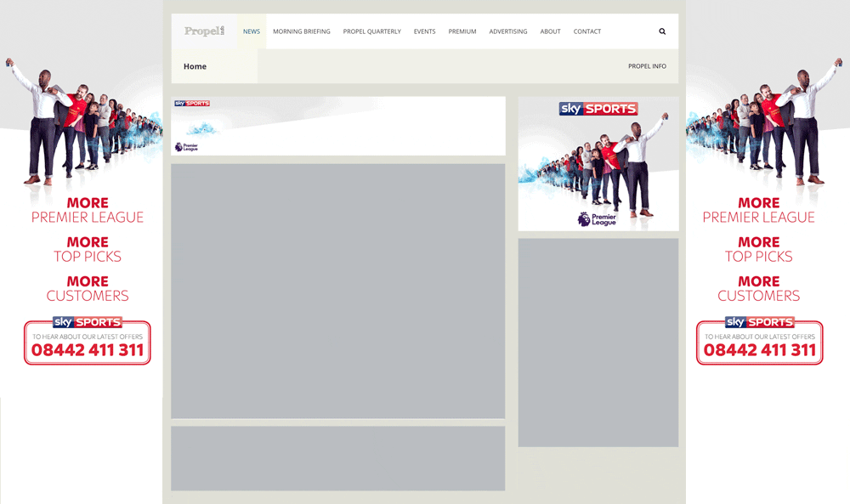Click the Propel Info logo
The image size is (850, 504).
[204, 31]
